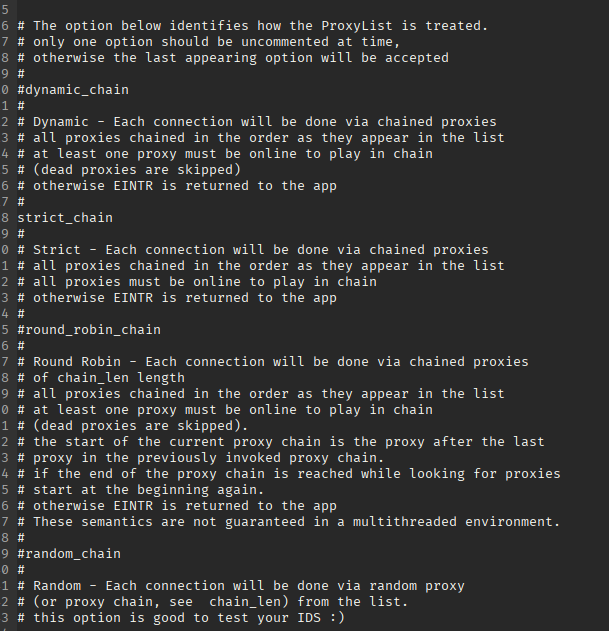Click the 'These semantics are not guaranteed' line

(x=289, y=522)
